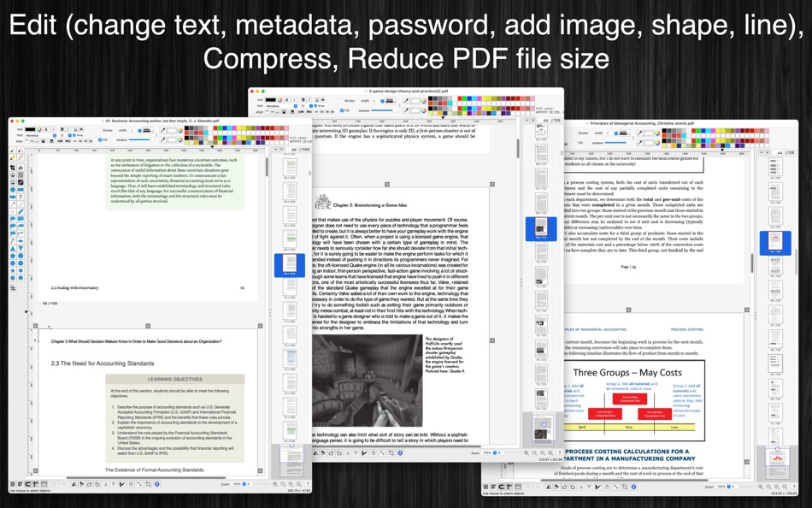Screen dimensions: 812x508
Task: Toggle the Wrap checkbox in game-design window
Action: 316,106
